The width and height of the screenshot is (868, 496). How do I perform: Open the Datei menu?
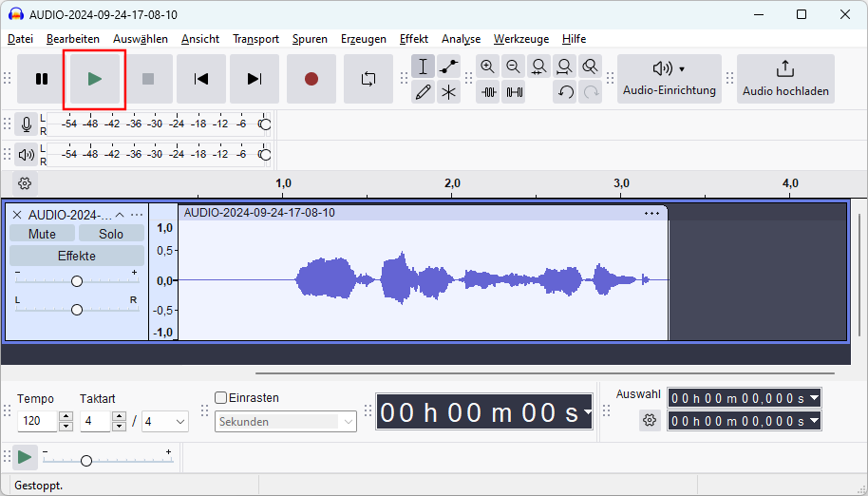(x=21, y=39)
